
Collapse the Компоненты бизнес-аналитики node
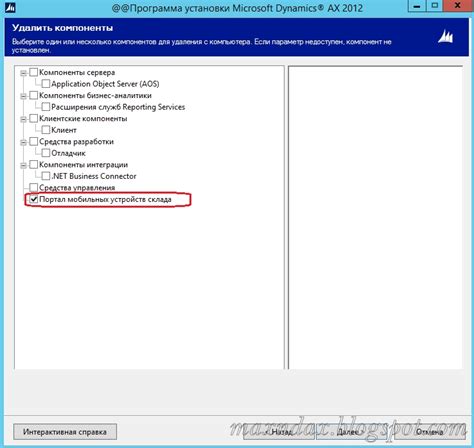point(23,96)
